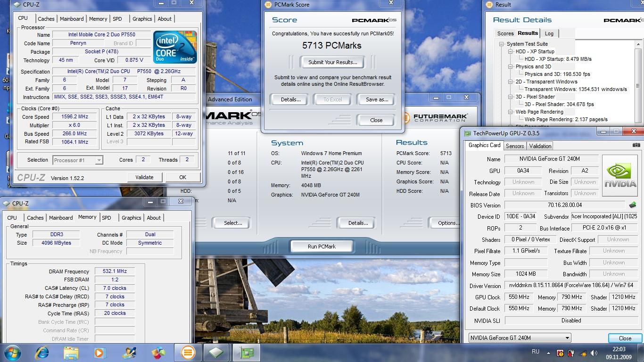Click the BIOS Version field 70.16.28.00.04
Viewport: 644px width, 362px height.
click(x=565, y=205)
